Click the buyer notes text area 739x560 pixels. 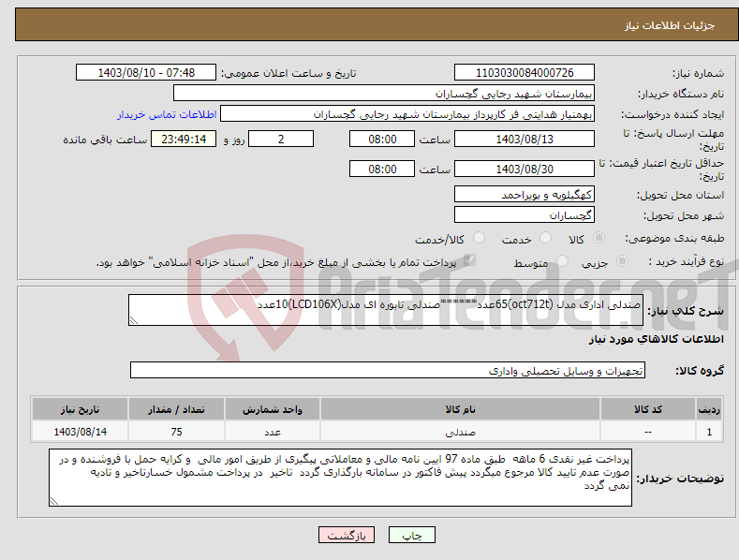(340, 478)
